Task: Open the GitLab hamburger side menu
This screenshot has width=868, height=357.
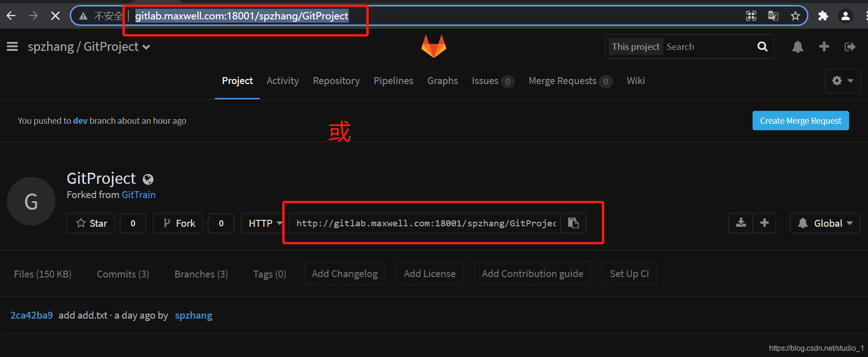Action: tap(12, 47)
